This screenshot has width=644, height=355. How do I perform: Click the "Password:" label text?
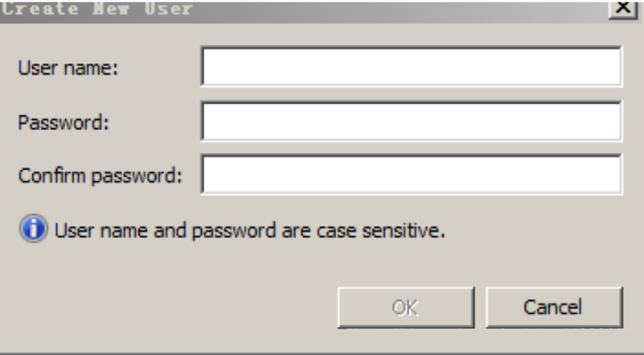pos(64,122)
